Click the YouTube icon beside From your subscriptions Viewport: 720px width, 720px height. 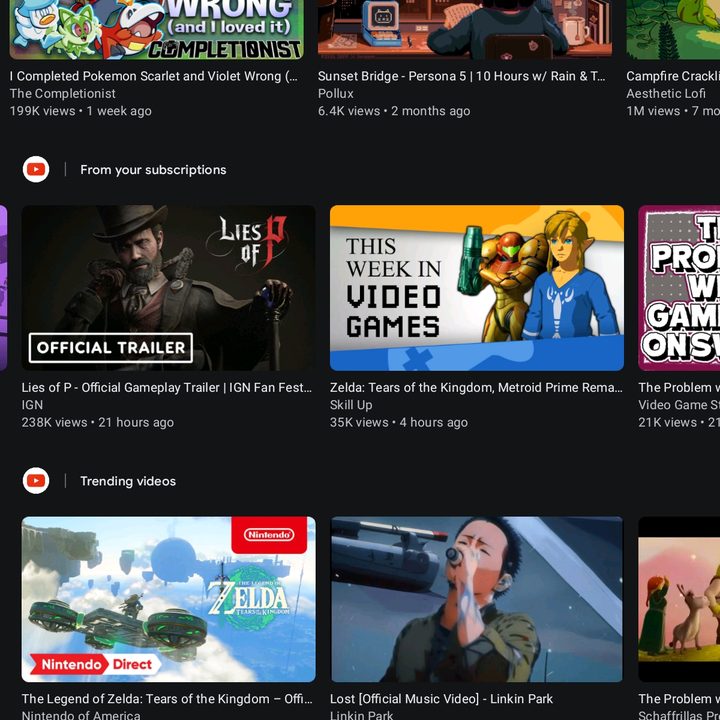click(36, 169)
